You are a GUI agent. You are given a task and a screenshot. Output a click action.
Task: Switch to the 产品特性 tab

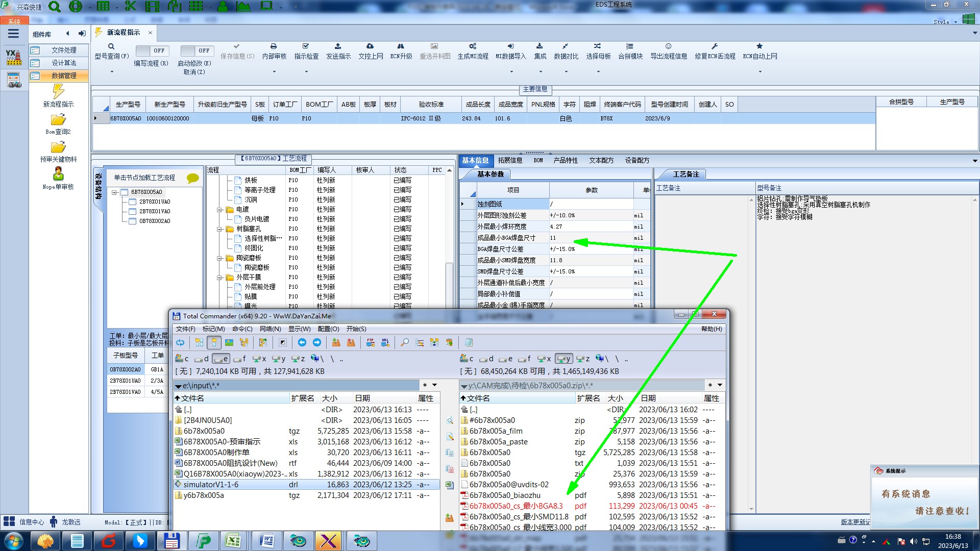566,160
